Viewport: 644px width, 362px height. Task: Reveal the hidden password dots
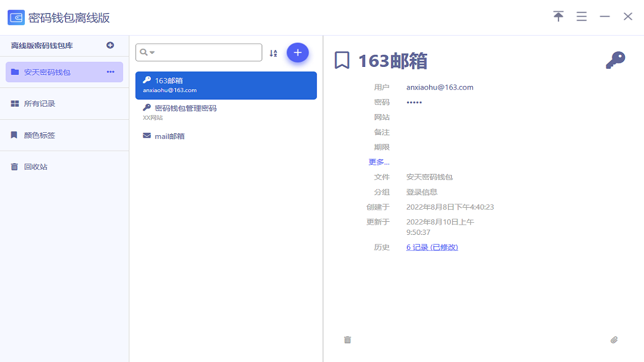coord(414,102)
